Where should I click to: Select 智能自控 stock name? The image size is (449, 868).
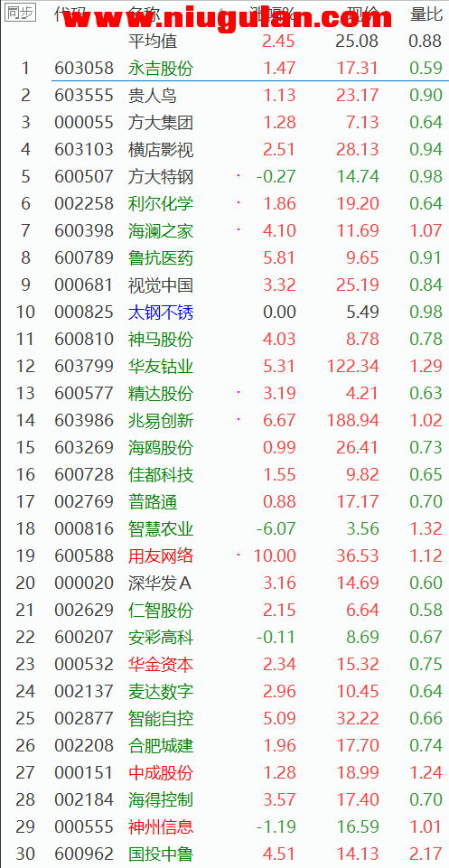tap(161, 719)
